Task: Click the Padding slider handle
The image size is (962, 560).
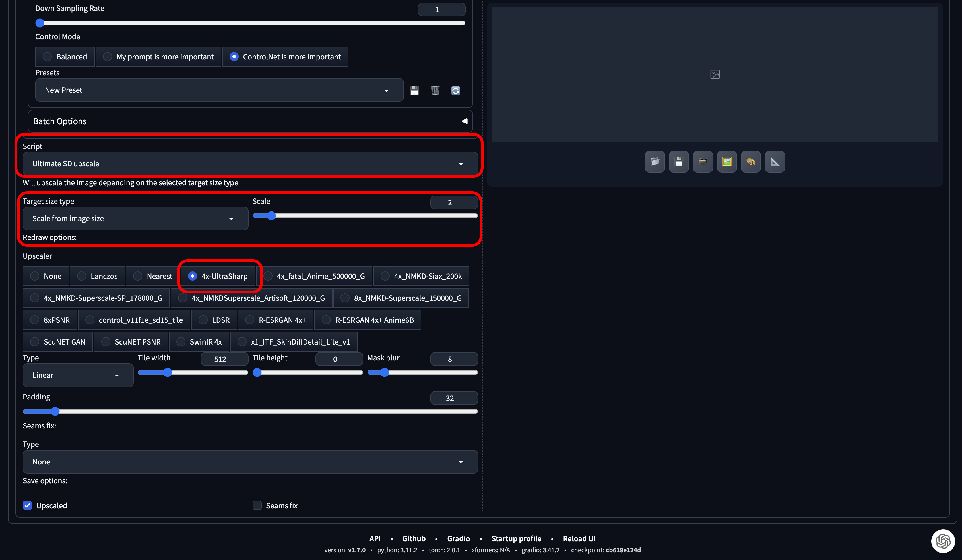Action: point(55,411)
